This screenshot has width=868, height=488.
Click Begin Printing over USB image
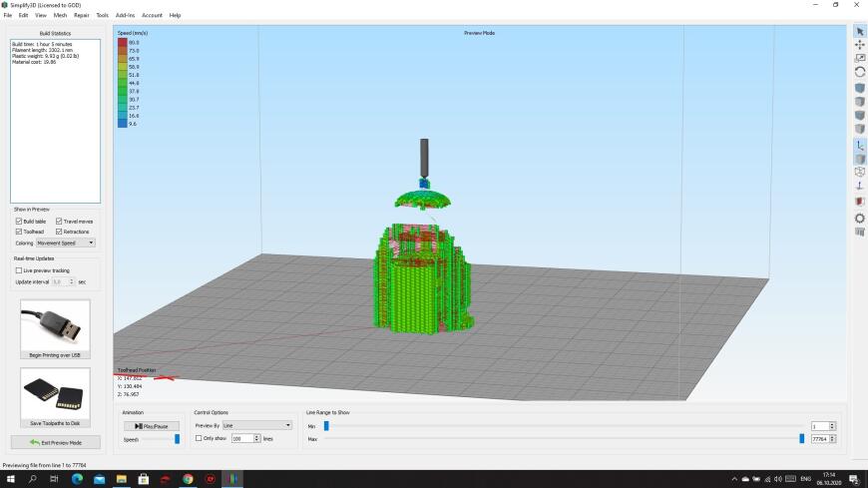[x=55, y=329]
